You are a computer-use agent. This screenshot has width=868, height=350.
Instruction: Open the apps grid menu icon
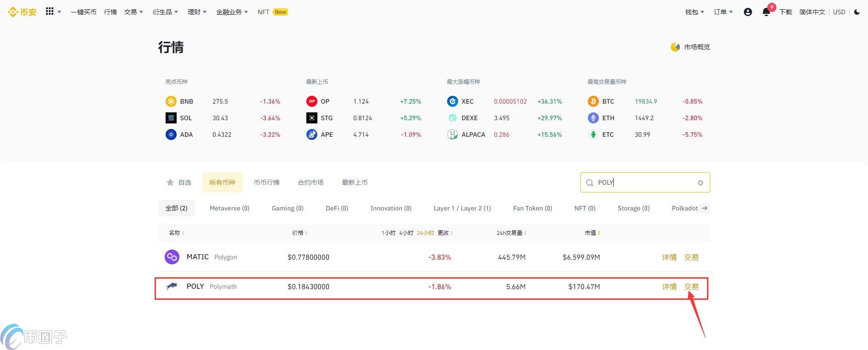[50, 12]
